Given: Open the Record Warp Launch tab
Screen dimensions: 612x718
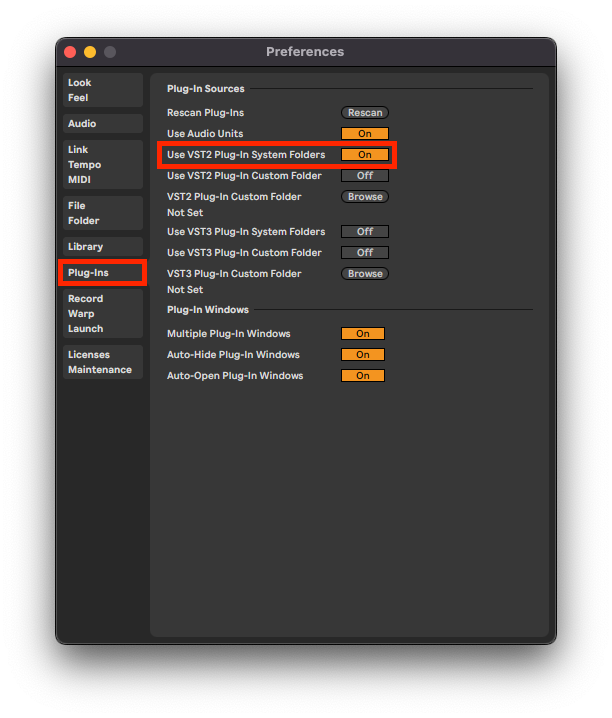Looking at the screenshot, I should coord(102,313).
